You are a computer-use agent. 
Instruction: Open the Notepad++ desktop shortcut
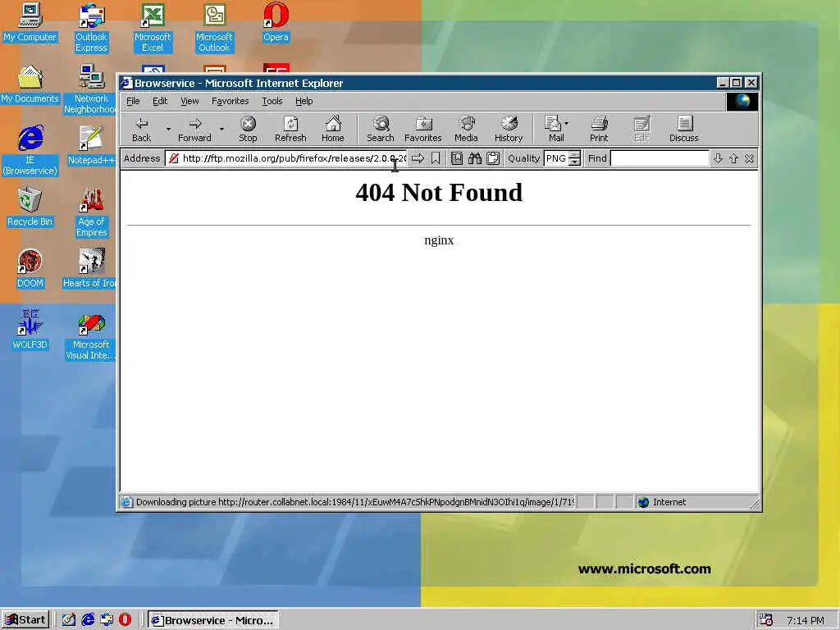tap(91, 145)
